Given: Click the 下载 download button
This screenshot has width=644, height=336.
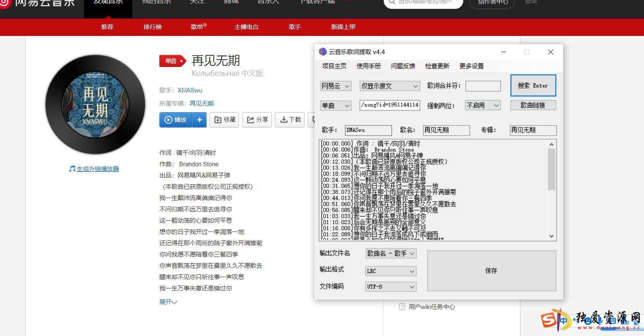Looking at the screenshot, I should point(290,120).
